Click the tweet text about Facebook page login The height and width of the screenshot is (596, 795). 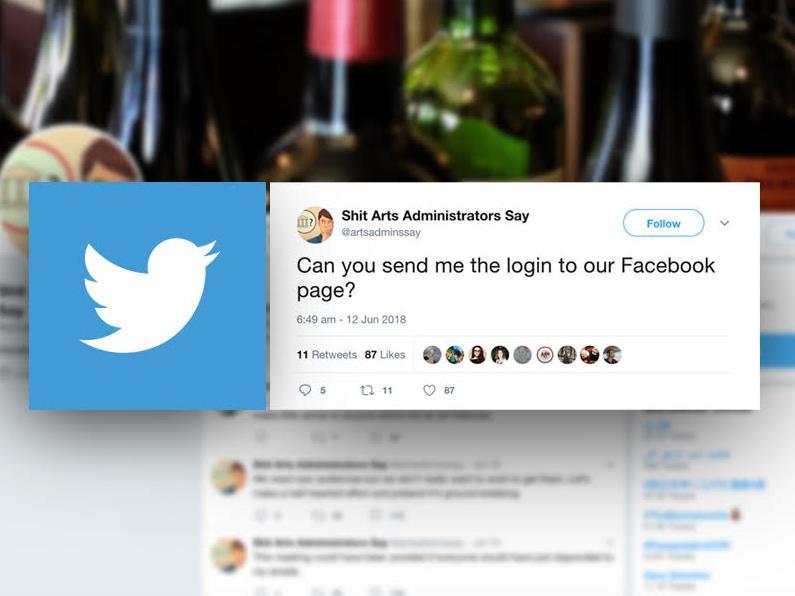coord(505,277)
